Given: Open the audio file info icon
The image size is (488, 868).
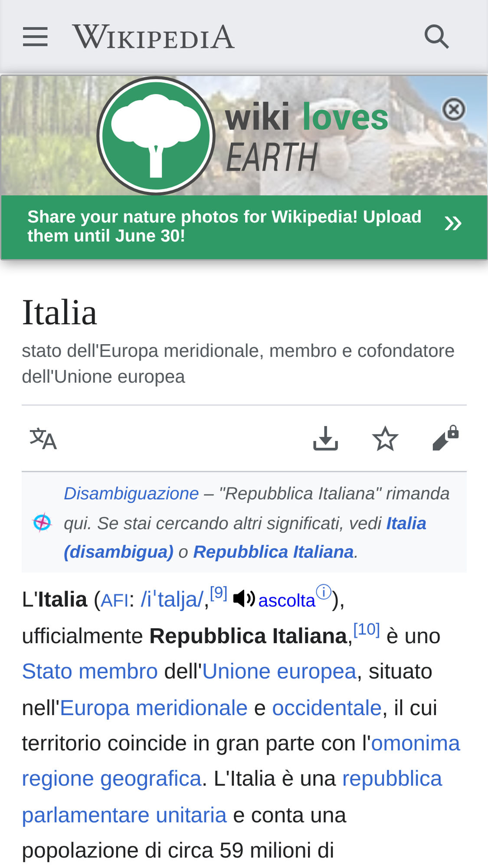Looking at the screenshot, I should (x=324, y=592).
